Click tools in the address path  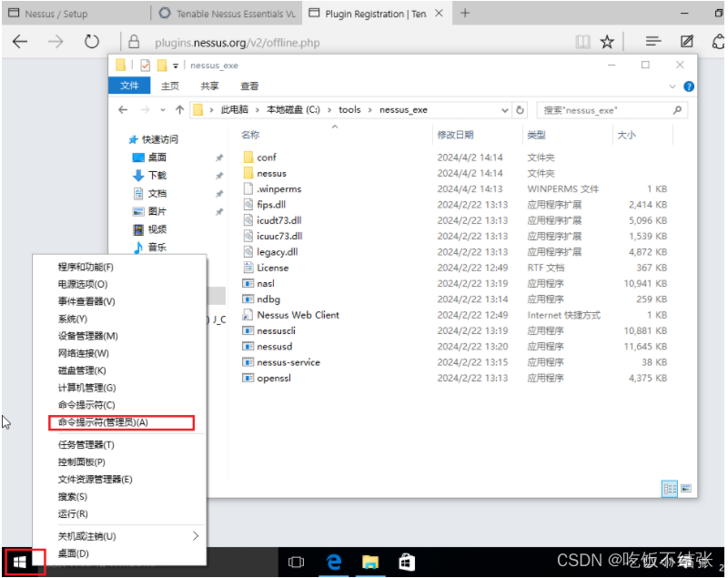click(x=349, y=110)
